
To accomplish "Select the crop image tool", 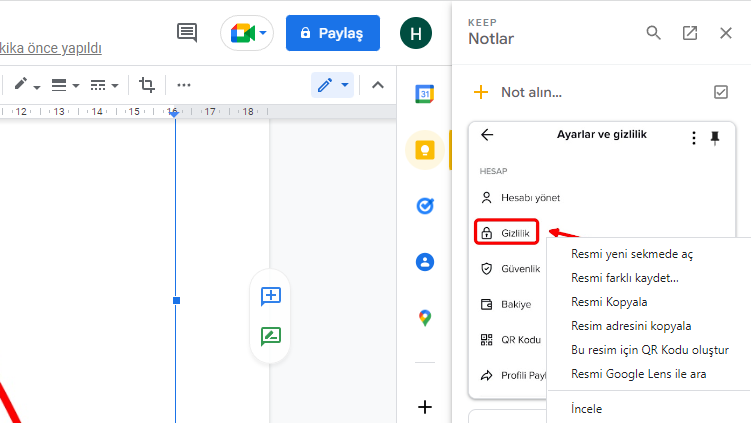I will tap(147, 85).
